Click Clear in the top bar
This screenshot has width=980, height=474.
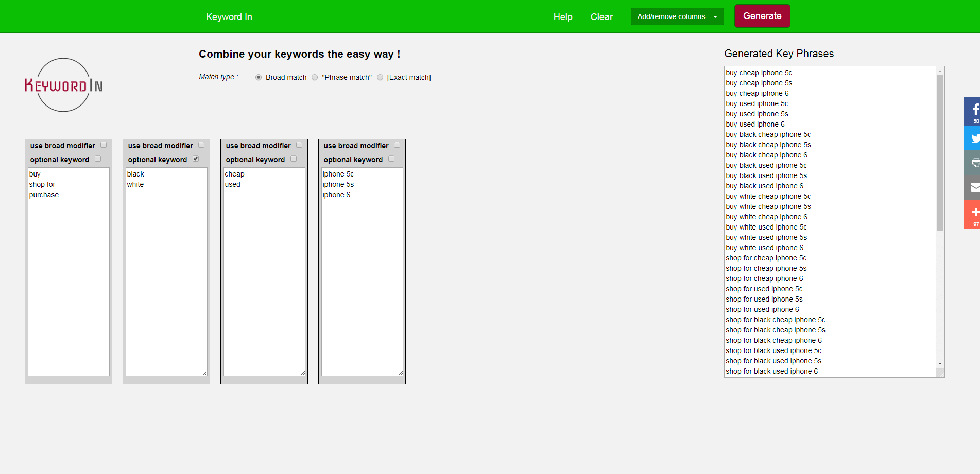tap(601, 17)
